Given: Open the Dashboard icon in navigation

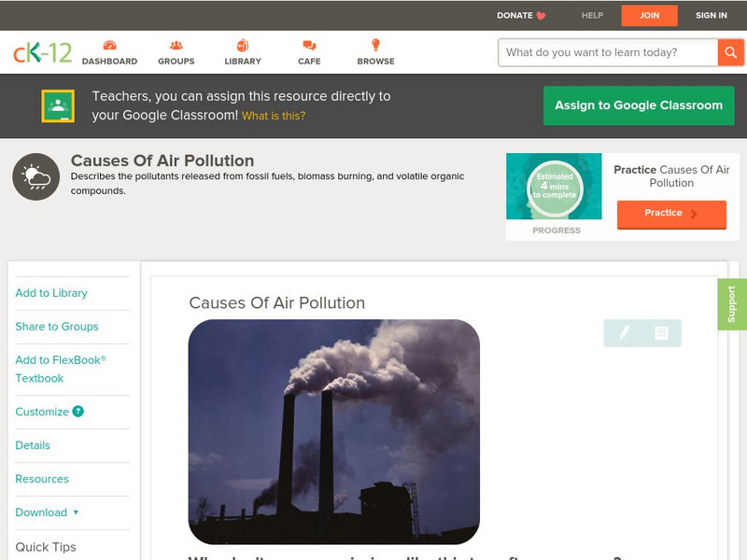Looking at the screenshot, I should (109, 46).
